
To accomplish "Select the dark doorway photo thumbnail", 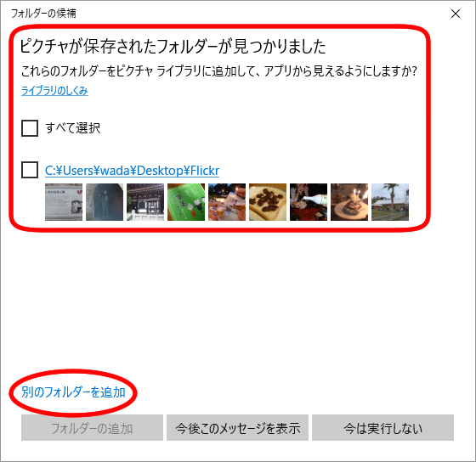I will click(x=105, y=202).
